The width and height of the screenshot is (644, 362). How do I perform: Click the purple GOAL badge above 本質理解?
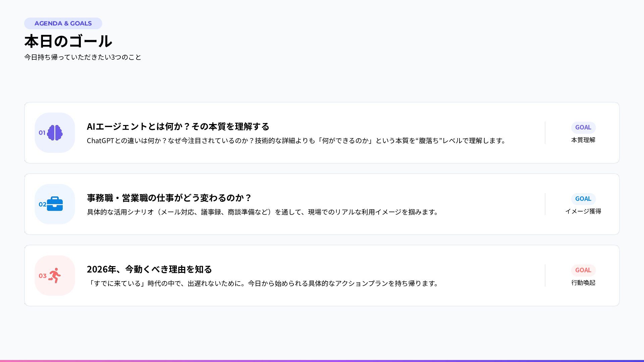tap(583, 127)
